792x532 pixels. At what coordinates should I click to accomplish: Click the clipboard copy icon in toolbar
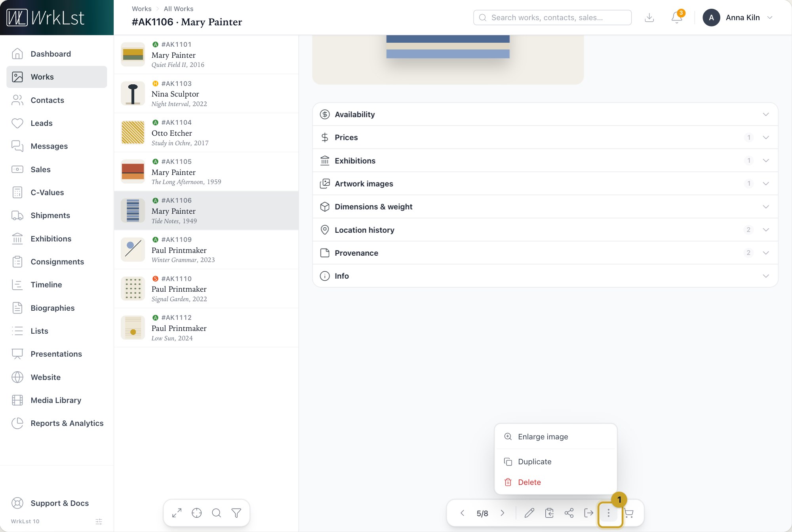point(549,513)
